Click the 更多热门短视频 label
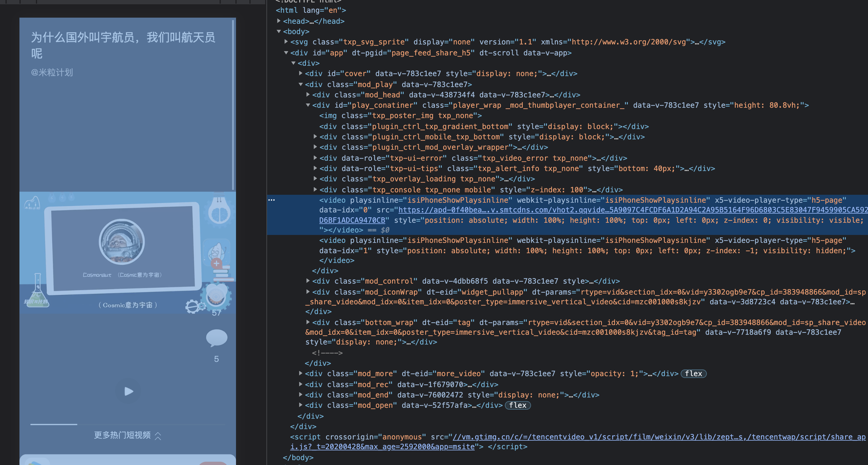Screen dimensions: 868x465 click(x=122, y=435)
